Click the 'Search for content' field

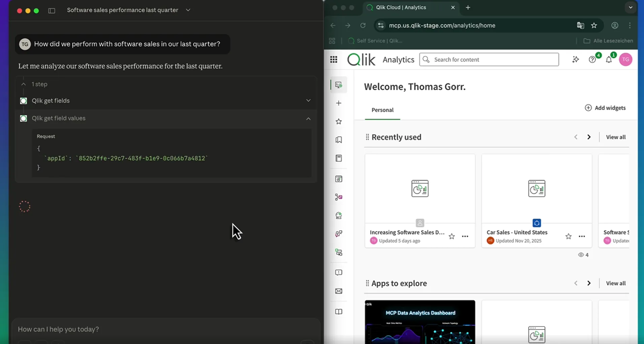click(489, 59)
